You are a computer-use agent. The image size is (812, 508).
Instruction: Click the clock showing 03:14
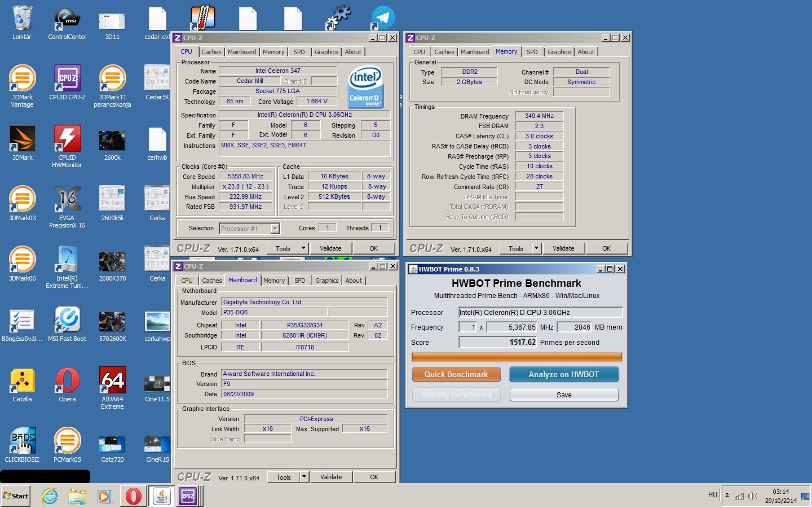tap(780, 492)
